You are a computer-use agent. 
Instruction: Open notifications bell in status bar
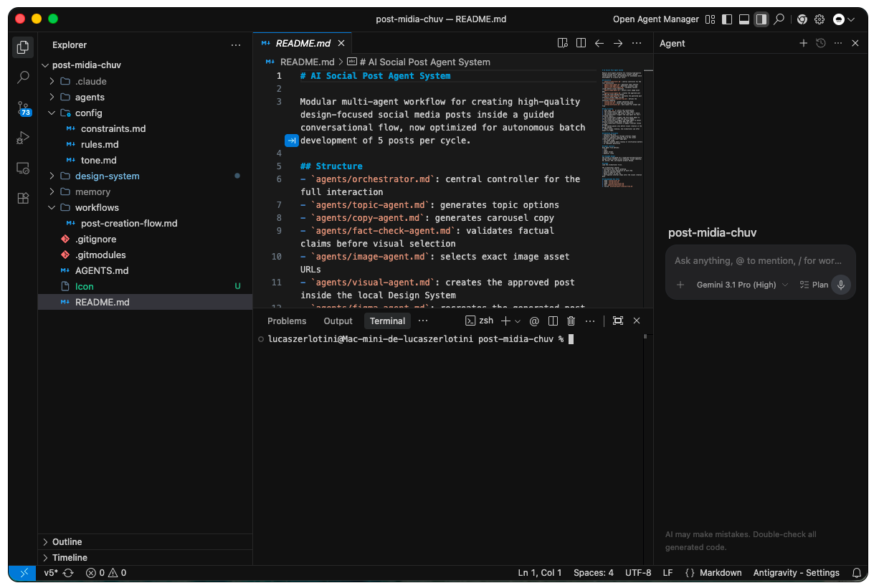click(x=856, y=573)
